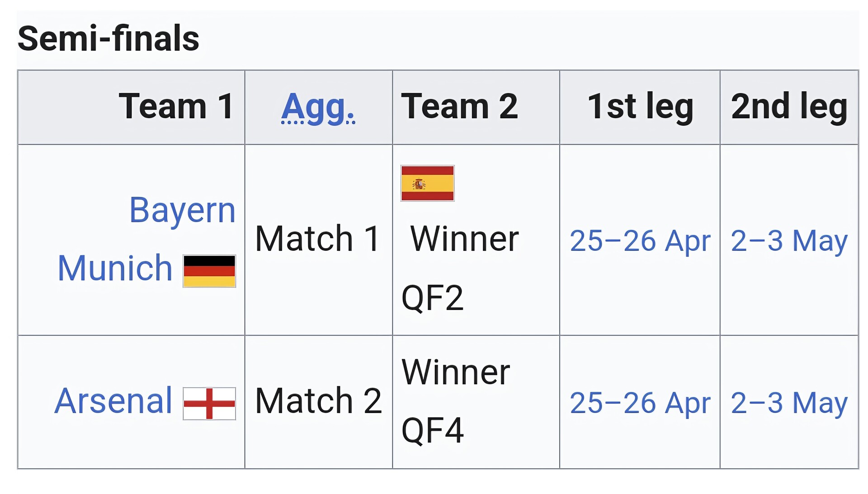Image resolution: width=868 pixels, height=494 pixels.
Task: Click the 1st leg column header
Action: point(640,107)
